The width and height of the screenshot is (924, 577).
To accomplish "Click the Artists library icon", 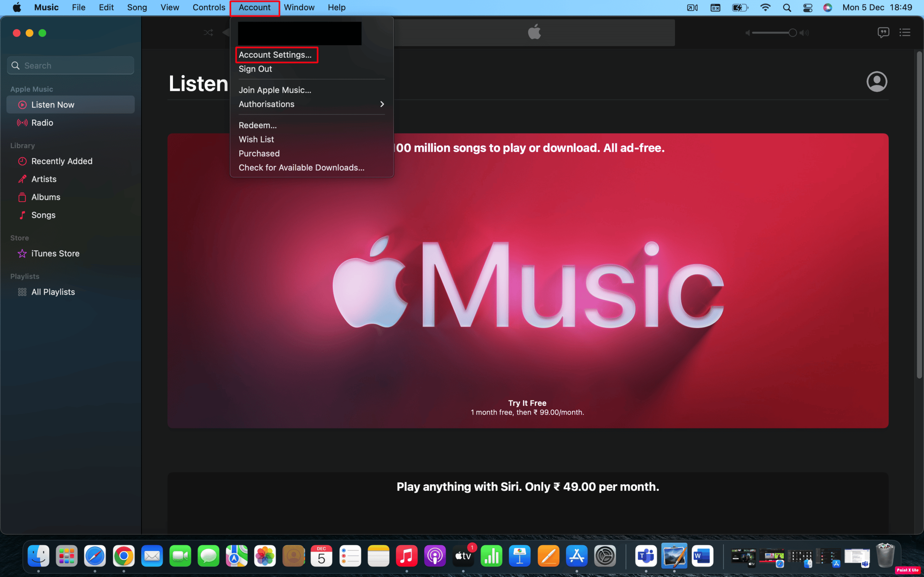I will [23, 178].
